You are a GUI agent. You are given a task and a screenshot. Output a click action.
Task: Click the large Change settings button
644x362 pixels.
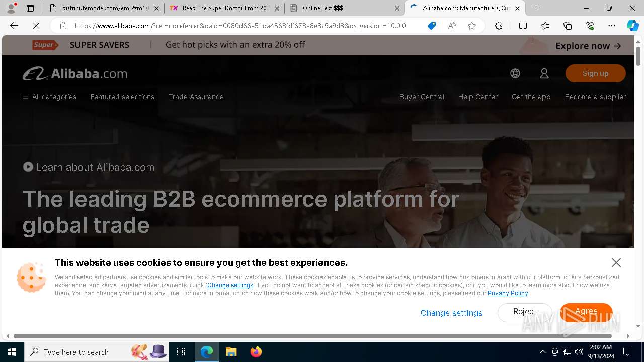(x=451, y=313)
